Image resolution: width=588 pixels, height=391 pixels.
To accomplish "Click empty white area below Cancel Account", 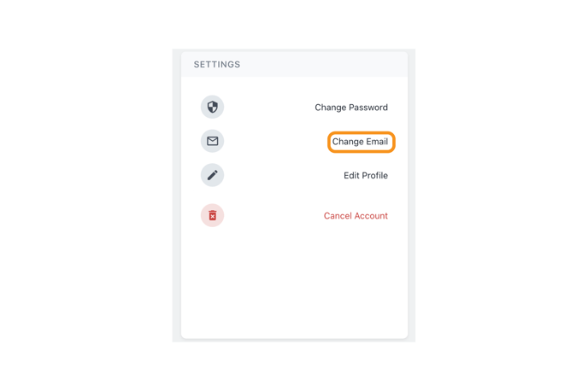I will (294, 284).
